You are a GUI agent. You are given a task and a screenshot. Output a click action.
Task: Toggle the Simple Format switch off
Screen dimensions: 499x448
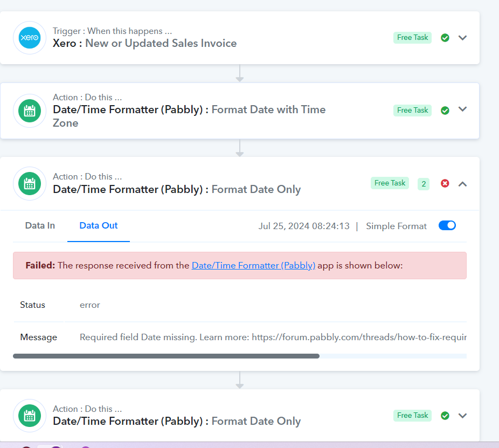447,225
